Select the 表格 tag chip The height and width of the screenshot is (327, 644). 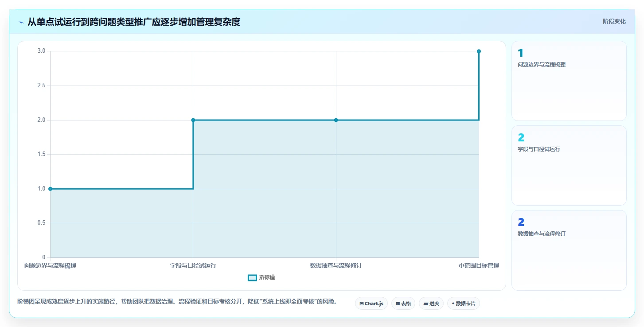click(x=403, y=304)
